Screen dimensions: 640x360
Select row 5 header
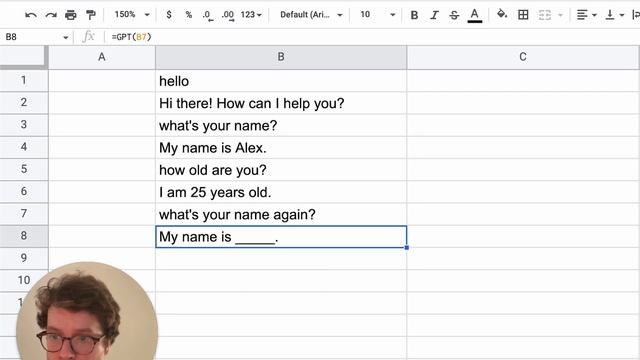(24, 169)
